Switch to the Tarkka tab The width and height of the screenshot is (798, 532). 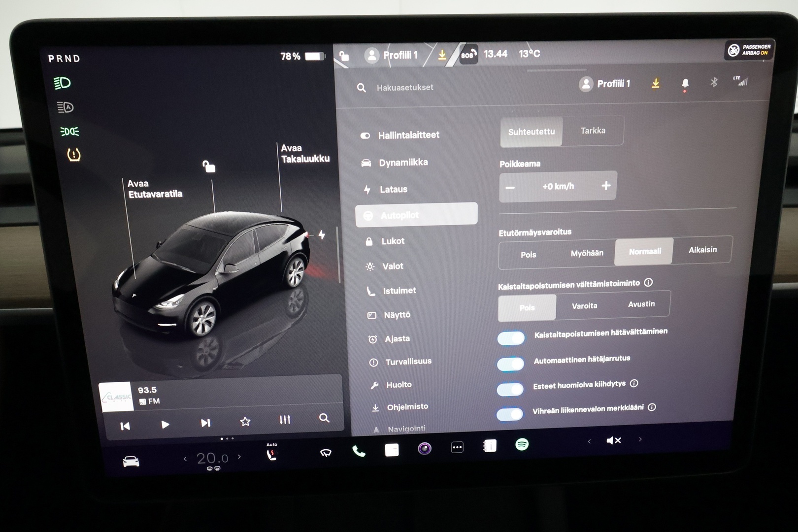coord(594,131)
